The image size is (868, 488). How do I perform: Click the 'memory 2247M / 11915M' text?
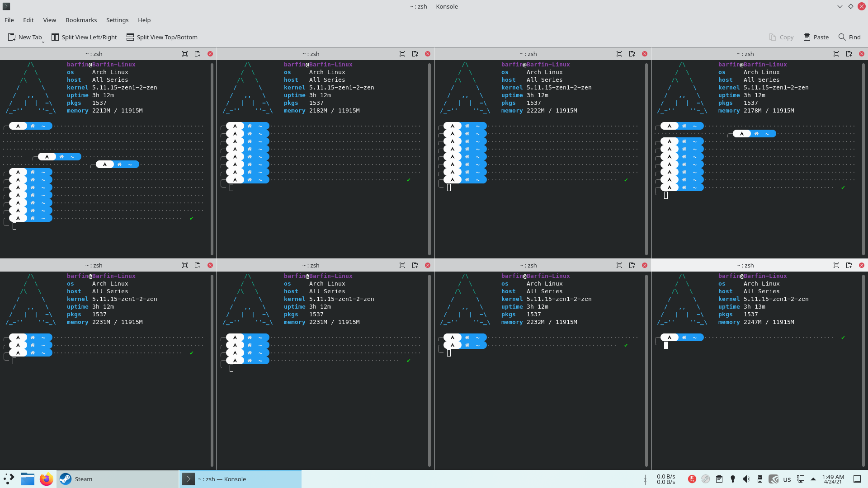[x=756, y=322]
